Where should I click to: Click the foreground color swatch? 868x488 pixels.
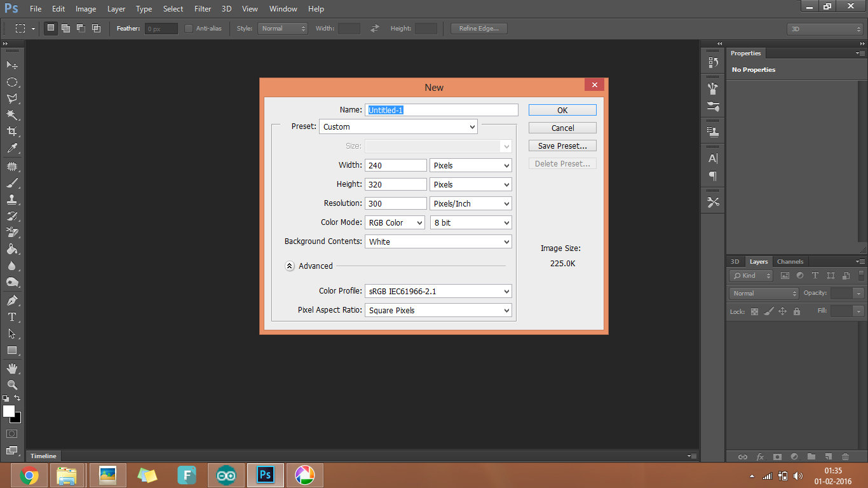pos(8,411)
